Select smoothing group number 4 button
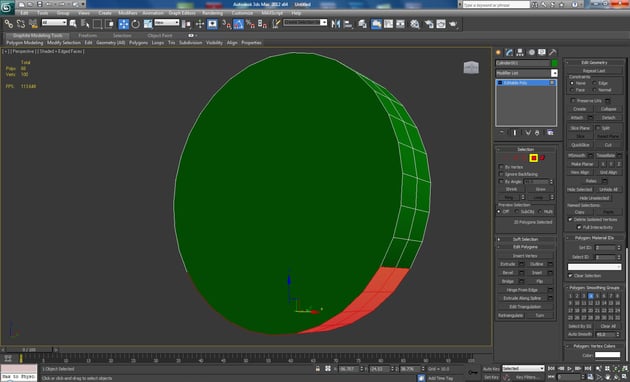Screen dimensions: 630x382 [591, 296]
